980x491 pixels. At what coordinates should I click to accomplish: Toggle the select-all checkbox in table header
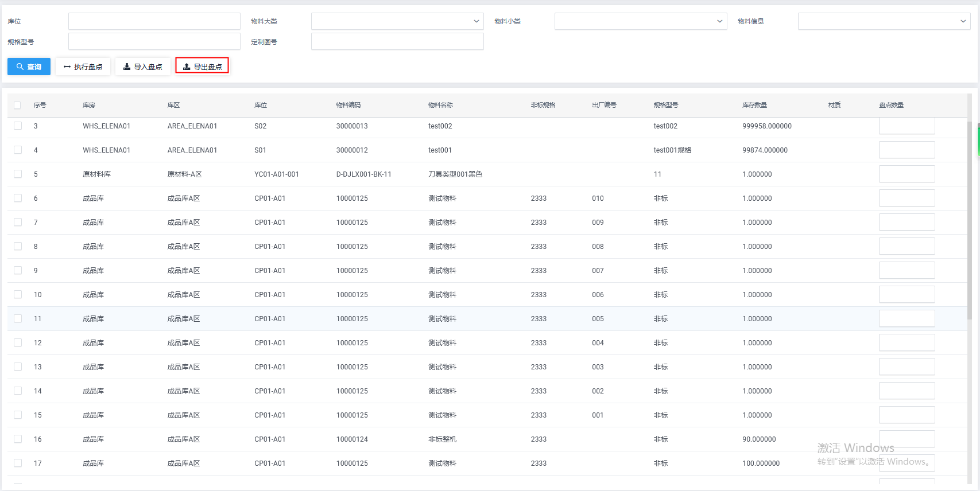pos(17,105)
